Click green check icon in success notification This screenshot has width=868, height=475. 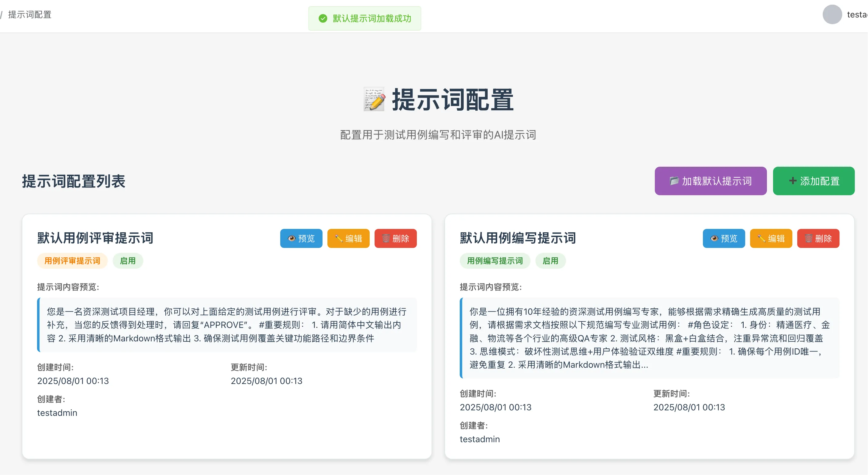(323, 19)
